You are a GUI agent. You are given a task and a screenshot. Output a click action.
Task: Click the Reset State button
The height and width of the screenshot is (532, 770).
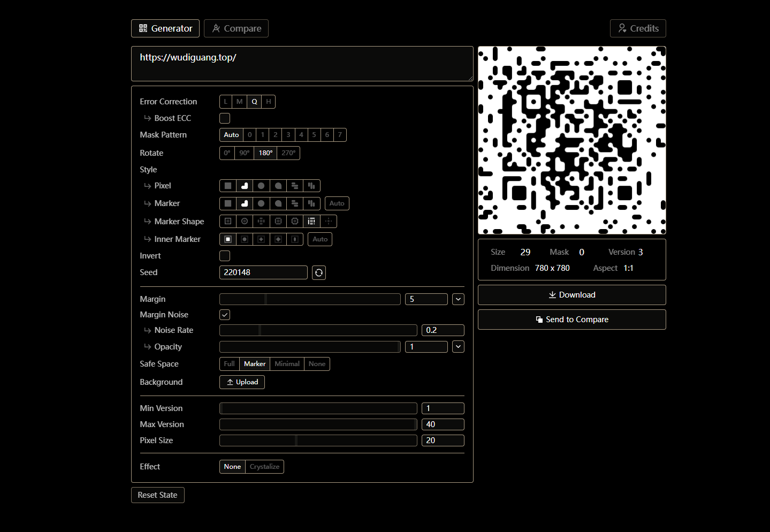pyautogui.click(x=157, y=495)
